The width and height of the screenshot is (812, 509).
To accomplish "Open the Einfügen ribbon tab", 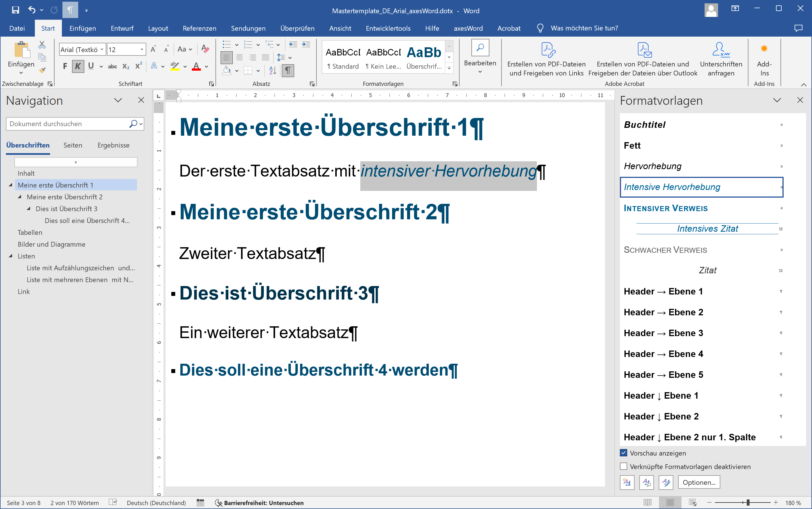I will (83, 28).
